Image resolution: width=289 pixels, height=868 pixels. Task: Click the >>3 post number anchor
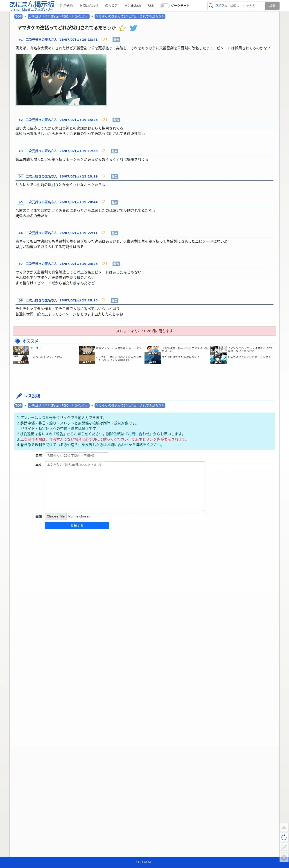pyautogui.click(x=20, y=151)
